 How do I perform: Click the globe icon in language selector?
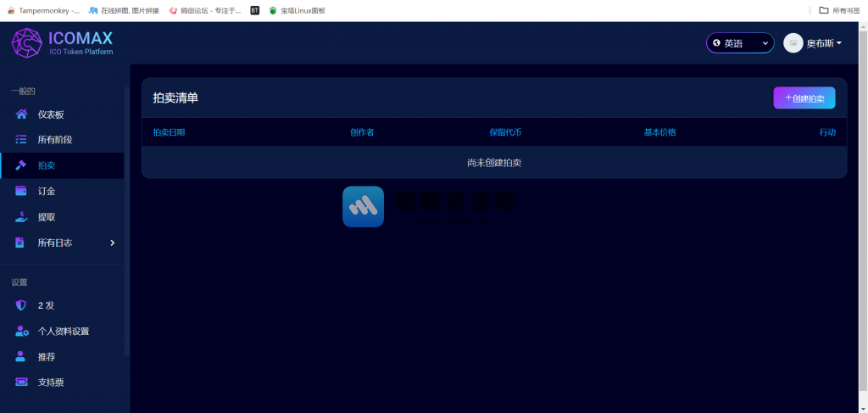click(716, 43)
